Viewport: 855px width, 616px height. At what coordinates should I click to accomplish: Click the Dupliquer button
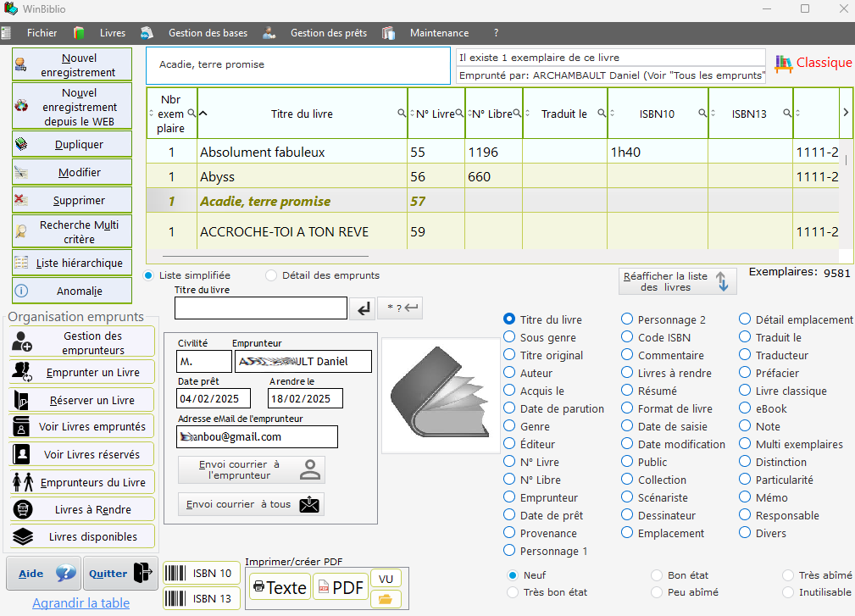pyautogui.click(x=72, y=144)
